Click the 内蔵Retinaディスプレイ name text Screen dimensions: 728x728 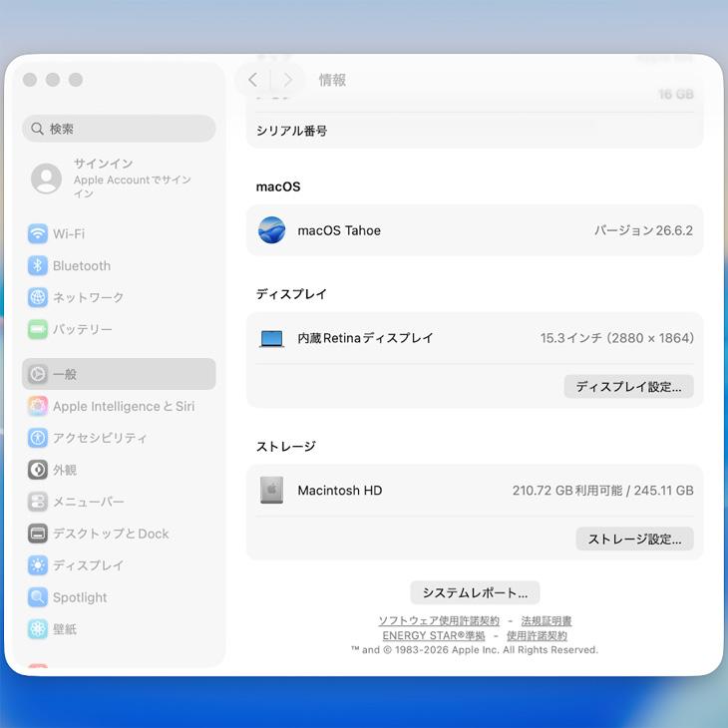[365, 338]
